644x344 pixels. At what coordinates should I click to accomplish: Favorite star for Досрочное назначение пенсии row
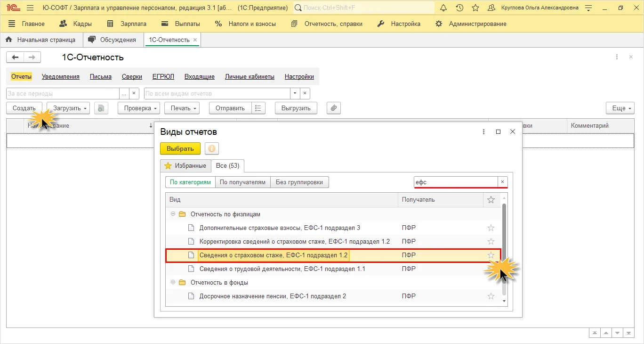(491, 296)
